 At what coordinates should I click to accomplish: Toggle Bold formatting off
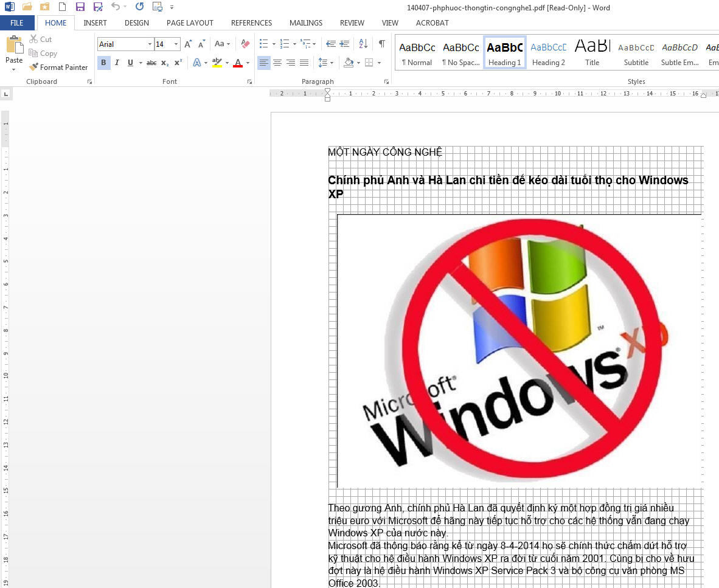pos(103,63)
